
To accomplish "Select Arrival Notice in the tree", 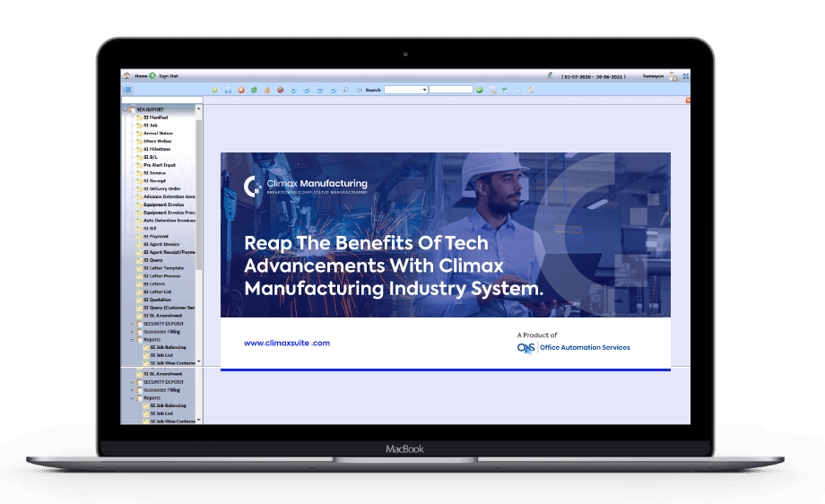I will pyautogui.click(x=158, y=133).
